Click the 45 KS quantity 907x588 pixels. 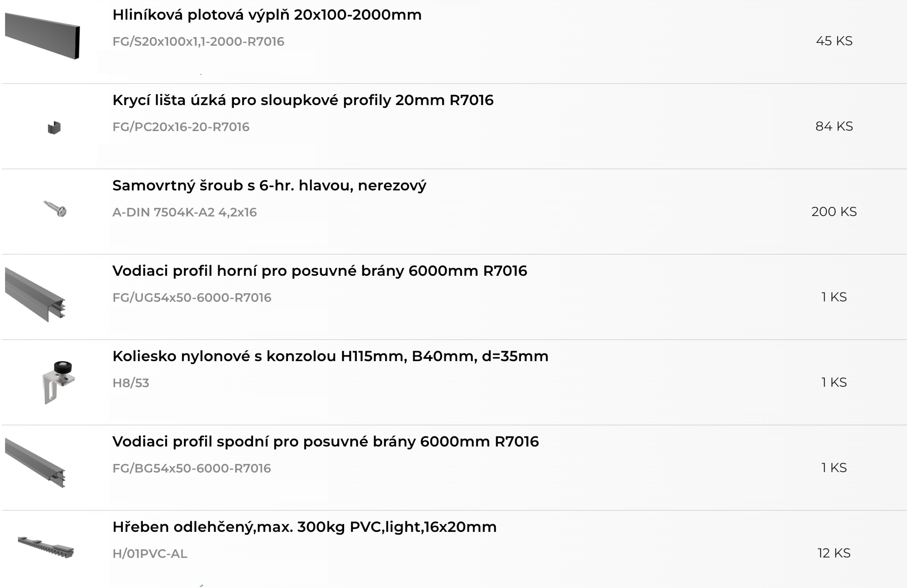pyautogui.click(x=834, y=41)
